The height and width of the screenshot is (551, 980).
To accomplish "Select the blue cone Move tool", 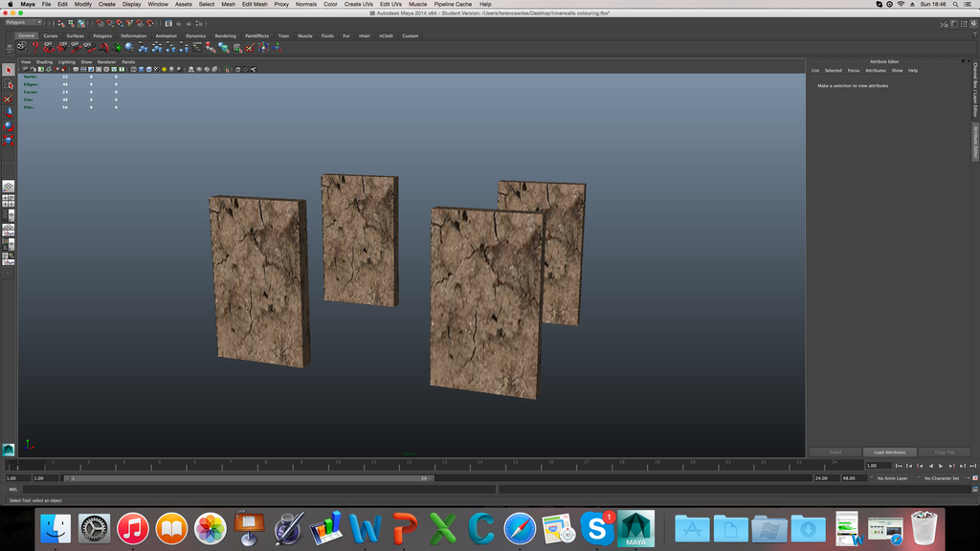I will [8, 113].
